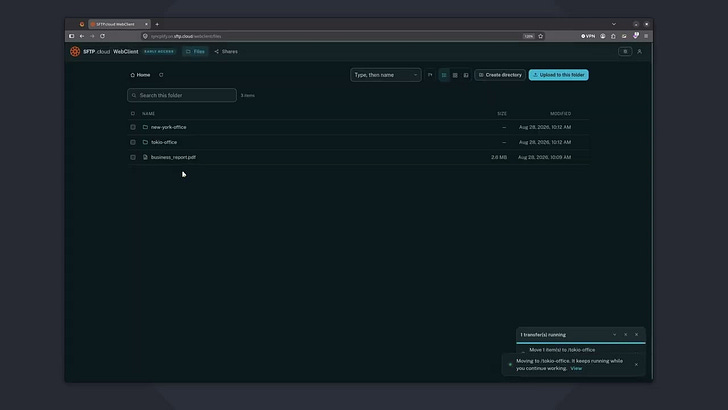Click the Search this folder field
728x410 pixels.
click(182, 95)
